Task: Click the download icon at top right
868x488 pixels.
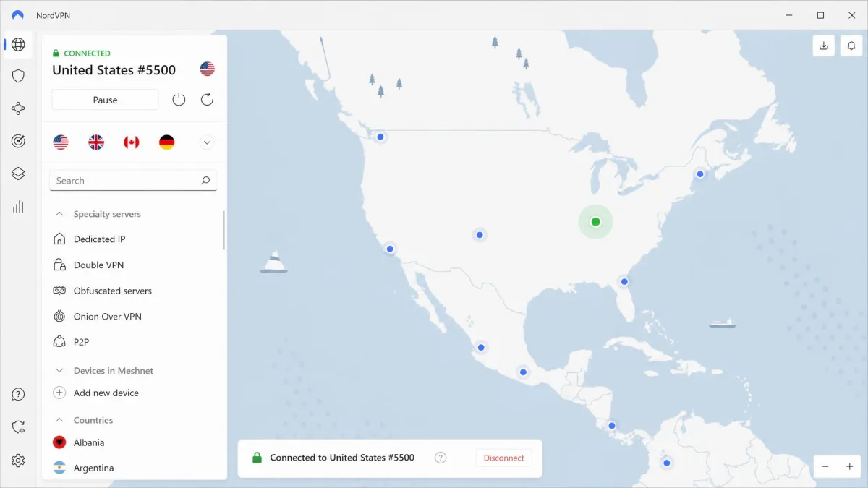Action: pyautogui.click(x=823, y=46)
